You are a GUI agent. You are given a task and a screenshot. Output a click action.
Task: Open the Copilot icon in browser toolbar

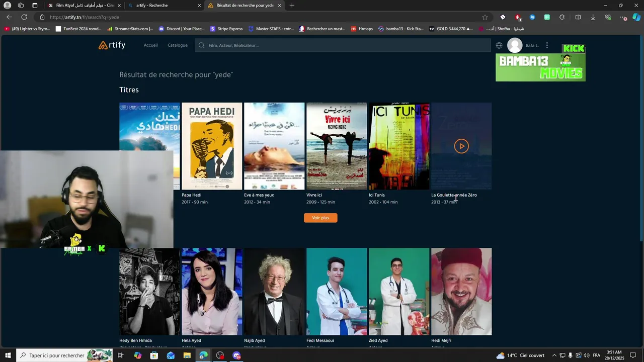636,17
